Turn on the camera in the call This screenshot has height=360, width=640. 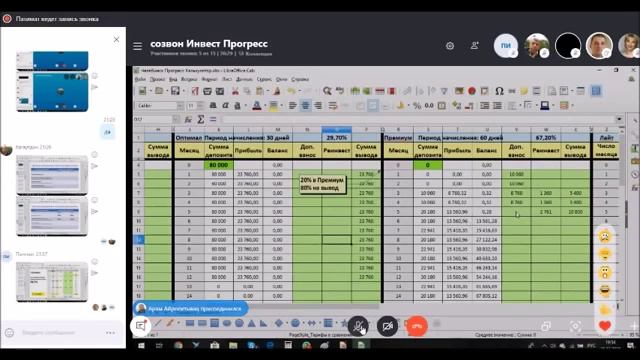pyautogui.click(x=387, y=326)
